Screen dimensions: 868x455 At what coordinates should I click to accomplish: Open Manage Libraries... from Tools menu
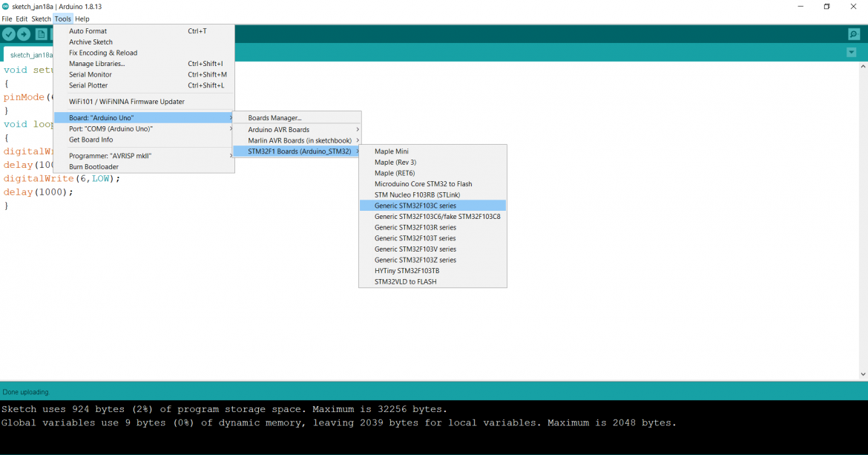pyautogui.click(x=97, y=64)
